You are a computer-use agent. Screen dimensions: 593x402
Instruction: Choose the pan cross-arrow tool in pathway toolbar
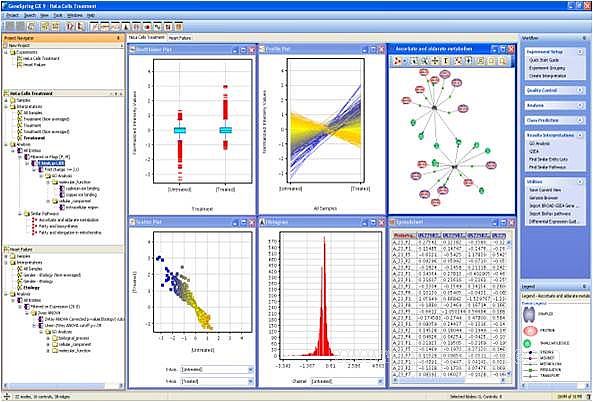435,61
